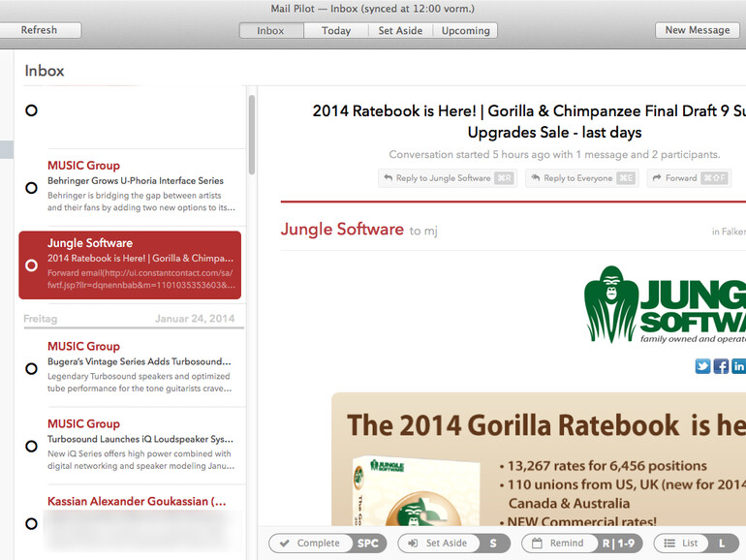The width and height of the screenshot is (746, 560).
Task: Toggle complete circle for Bugera's Vintage email
Action: pyautogui.click(x=31, y=369)
